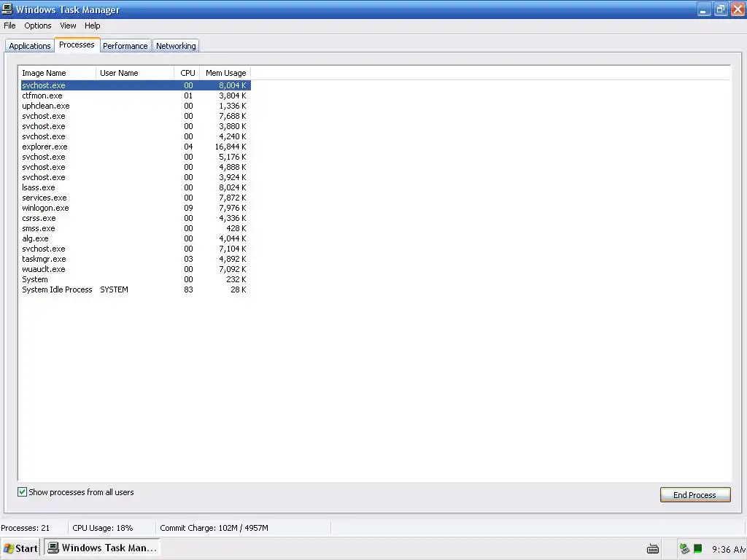This screenshot has height=560, width=747.
Task: Select the explorer.exe process
Action: pyautogui.click(x=135, y=147)
